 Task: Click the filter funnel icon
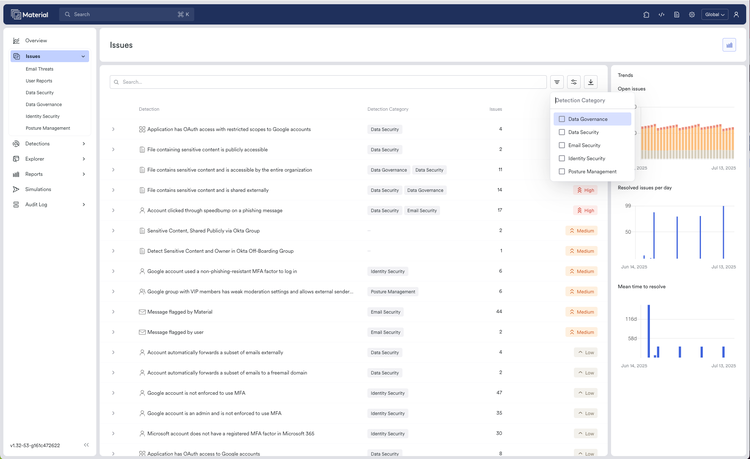tap(557, 82)
